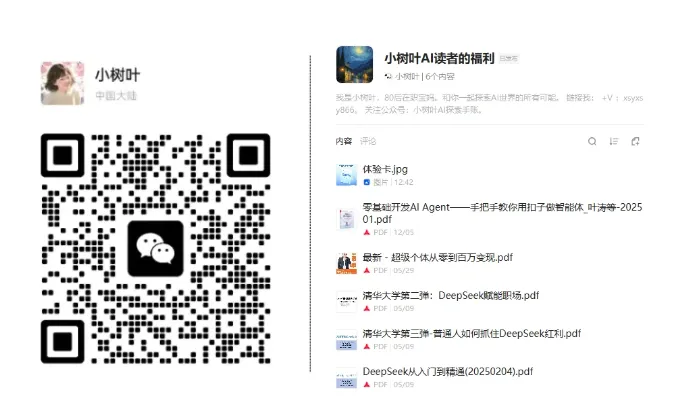Open the starry night collection cover image
The width and height of the screenshot is (684, 411).
(x=354, y=65)
